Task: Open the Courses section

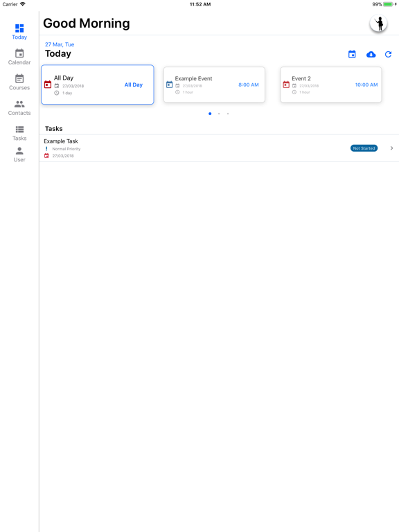Action: (19, 82)
